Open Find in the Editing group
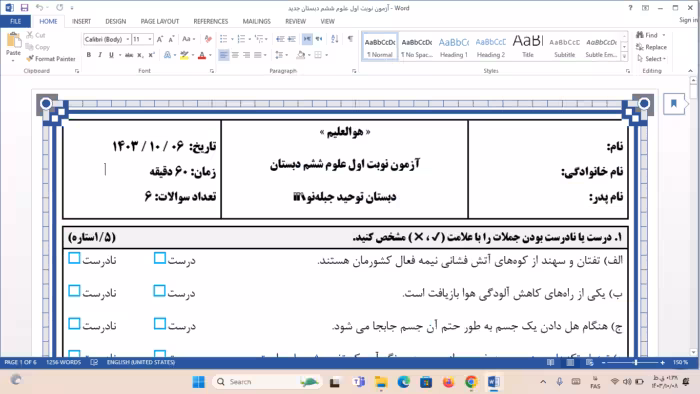700x394 pixels. pyautogui.click(x=647, y=35)
